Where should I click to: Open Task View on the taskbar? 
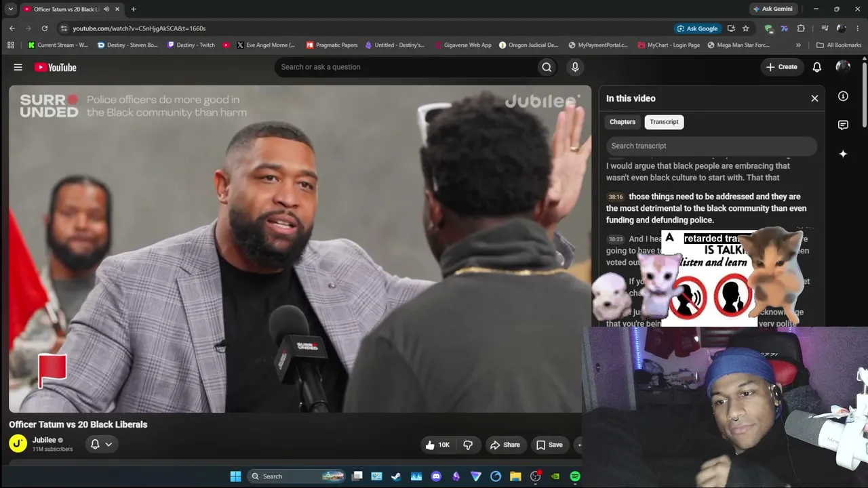coord(357,476)
